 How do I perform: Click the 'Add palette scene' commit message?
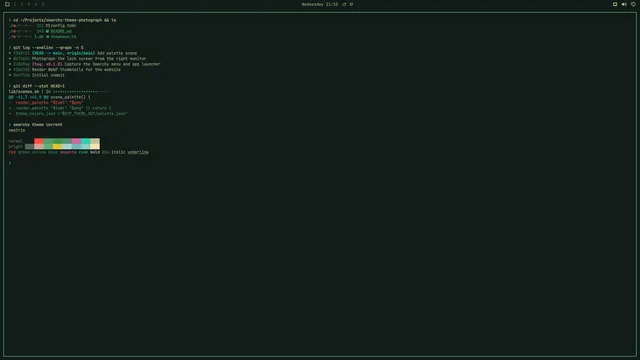point(117,53)
